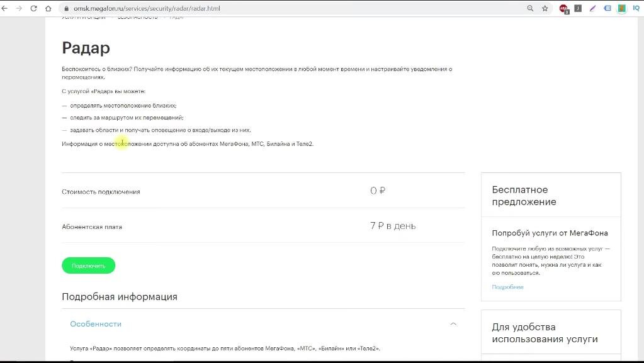The width and height of the screenshot is (644, 363).
Task: Click the Подключите любую из возможных услуг text
Action: 551,260
